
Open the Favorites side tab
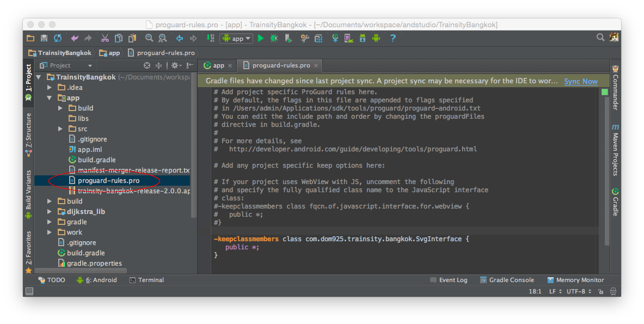point(28,252)
